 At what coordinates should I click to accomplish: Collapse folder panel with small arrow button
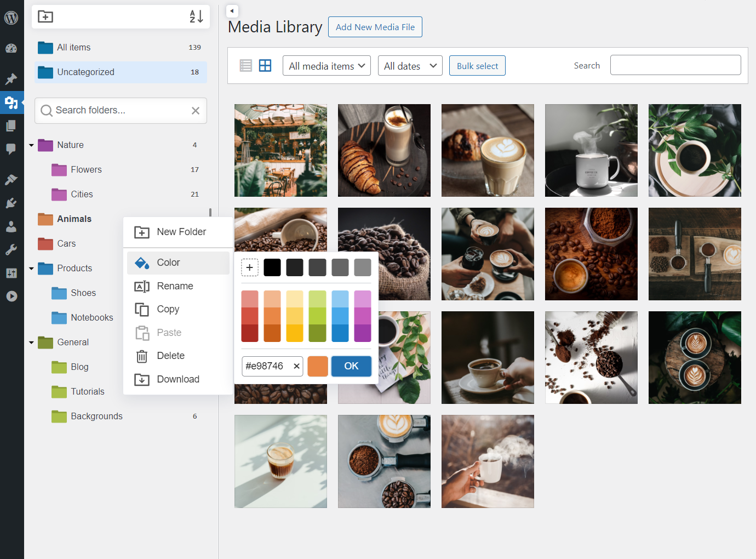tap(232, 11)
